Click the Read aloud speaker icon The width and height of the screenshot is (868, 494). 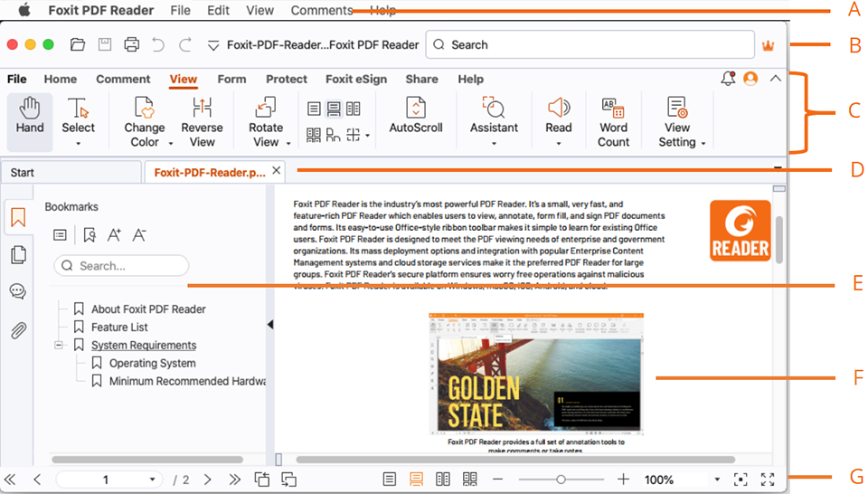559,108
